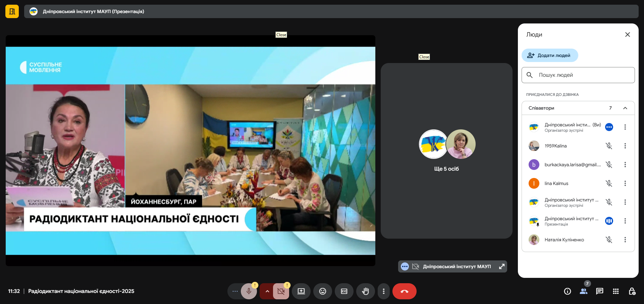Open the chat messages icon
Screen dimensions: 644x304
[599, 291]
